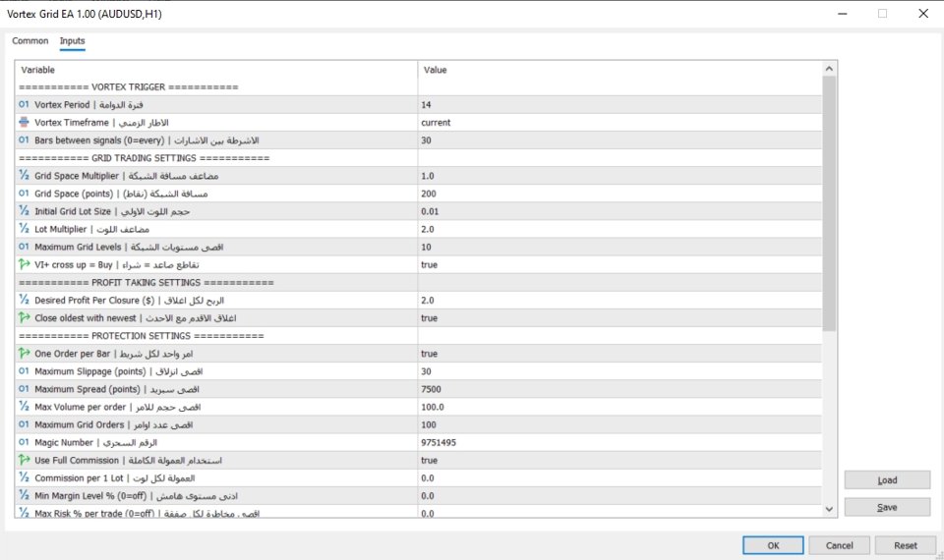Confirm settings with the OK button
The width and height of the screenshot is (944, 560).
point(773,545)
